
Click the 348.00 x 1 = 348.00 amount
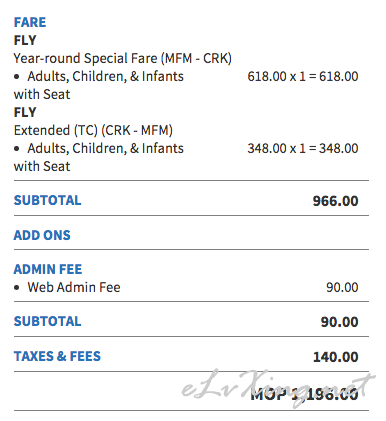(x=303, y=148)
